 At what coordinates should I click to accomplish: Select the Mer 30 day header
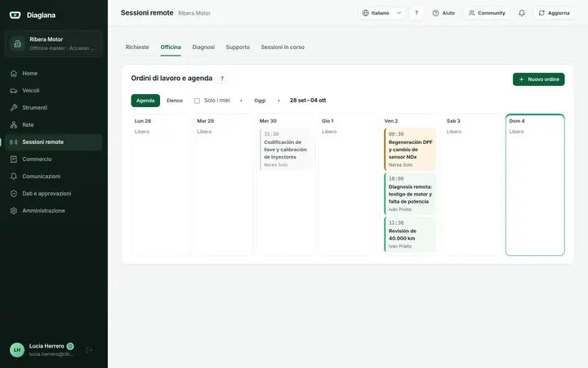click(268, 121)
